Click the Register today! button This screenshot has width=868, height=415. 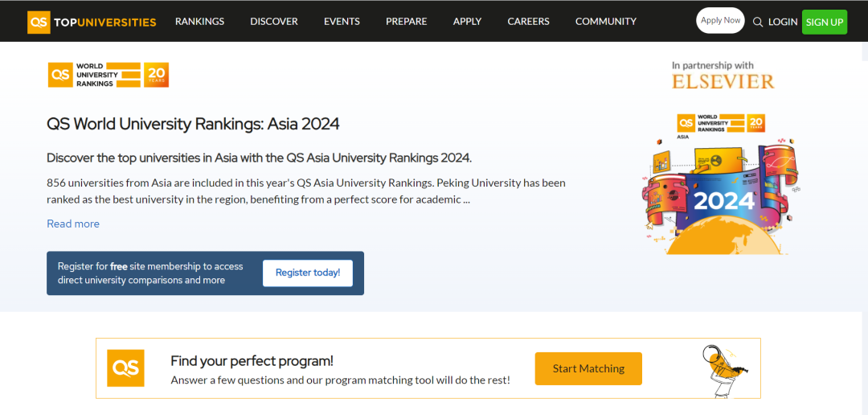308,273
